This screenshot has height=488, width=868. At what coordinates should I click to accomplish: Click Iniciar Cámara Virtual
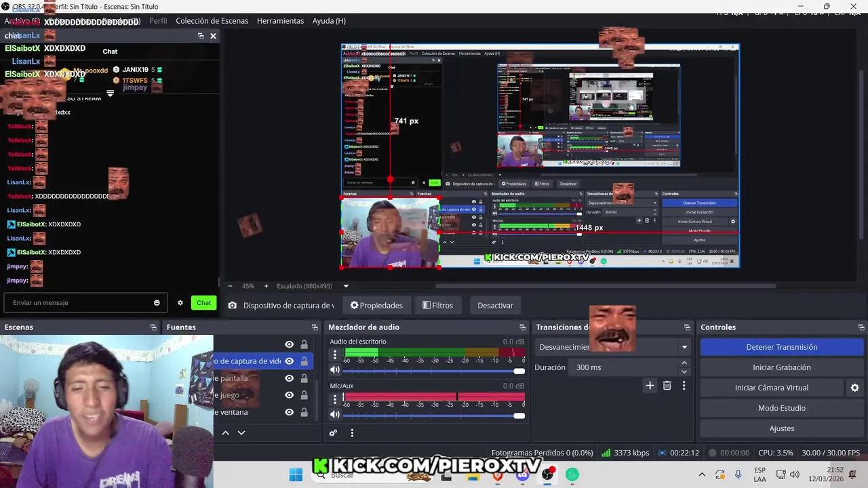point(772,388)
